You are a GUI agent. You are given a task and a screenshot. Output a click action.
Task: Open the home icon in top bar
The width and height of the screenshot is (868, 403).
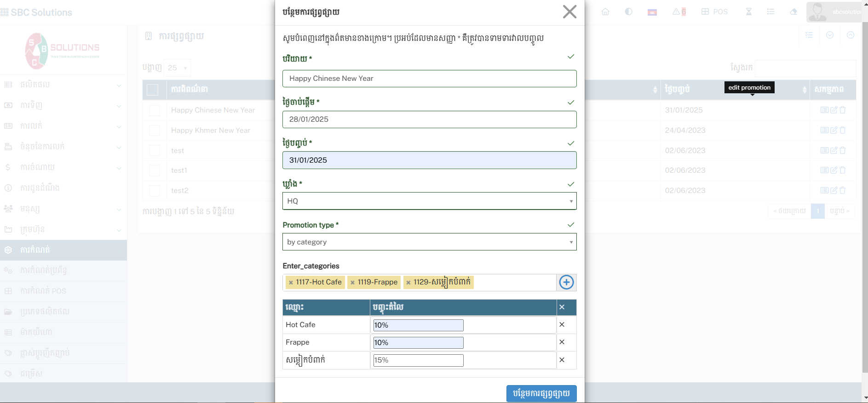pos(605,12)
